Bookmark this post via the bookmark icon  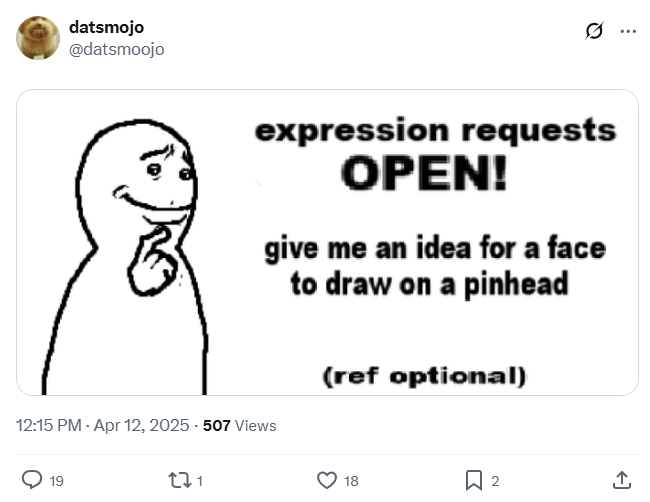(474, 481)
